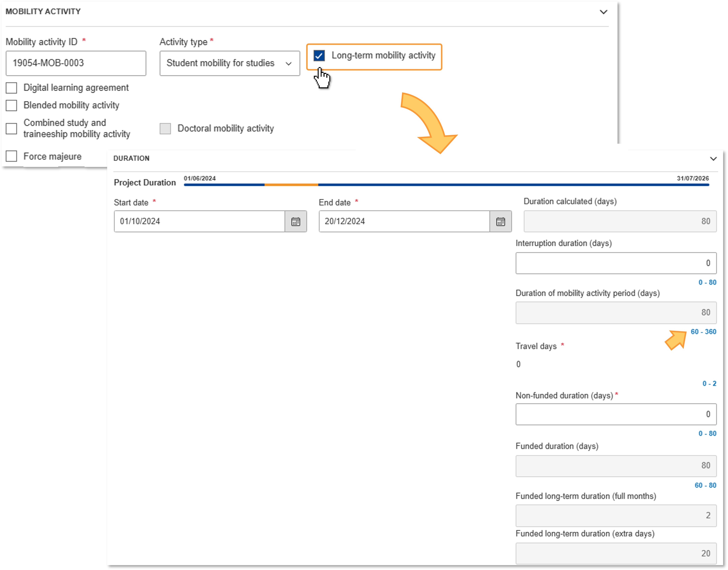The height and width of the screenshot is (570, 728).
Task: Focus the Interruption duration (days) field
Action: point(616,263)
